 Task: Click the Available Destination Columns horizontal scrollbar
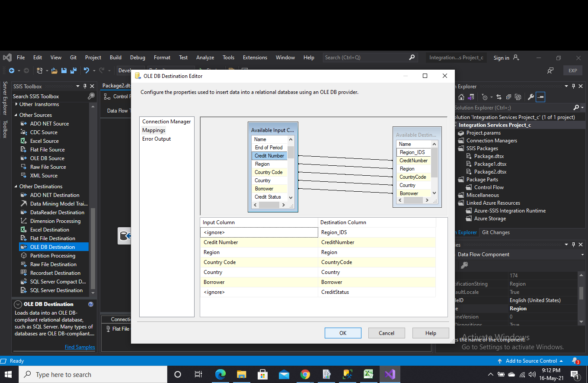(413, 200)
